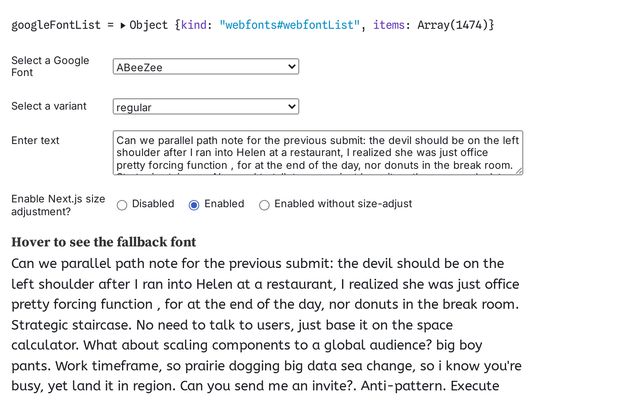Click the 'items' key in the Object preview

(x=390, y=25)
